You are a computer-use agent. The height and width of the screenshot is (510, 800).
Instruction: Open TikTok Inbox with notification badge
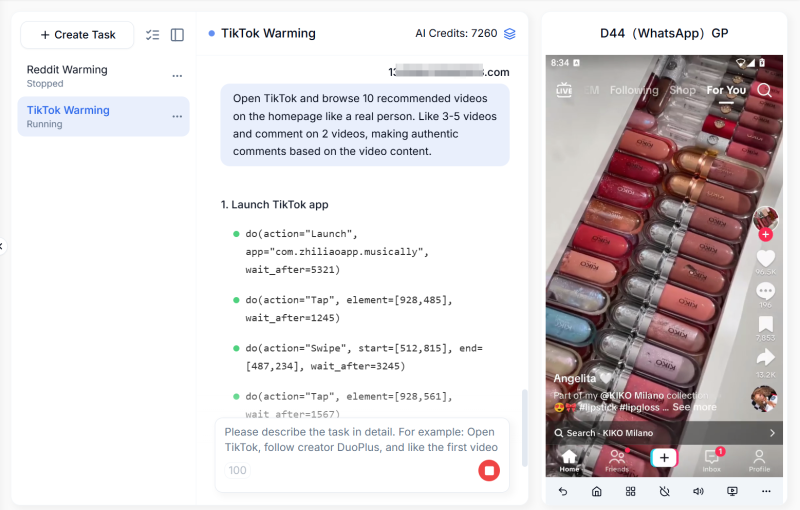(712, 460)
